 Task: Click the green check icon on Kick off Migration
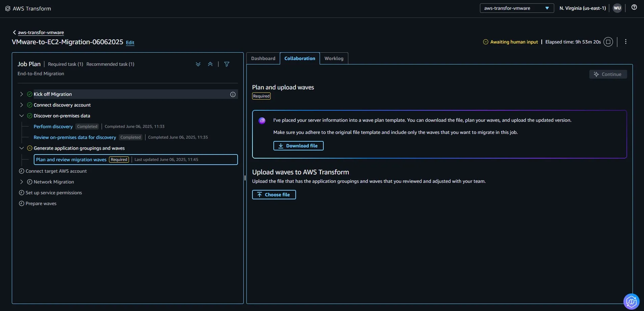click(x=30, y=94)
